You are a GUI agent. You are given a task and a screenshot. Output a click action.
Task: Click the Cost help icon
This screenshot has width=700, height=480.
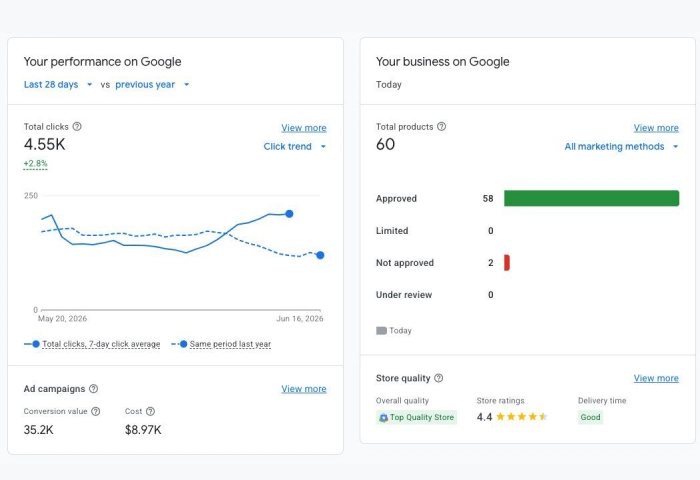click(x=150, y=411)
